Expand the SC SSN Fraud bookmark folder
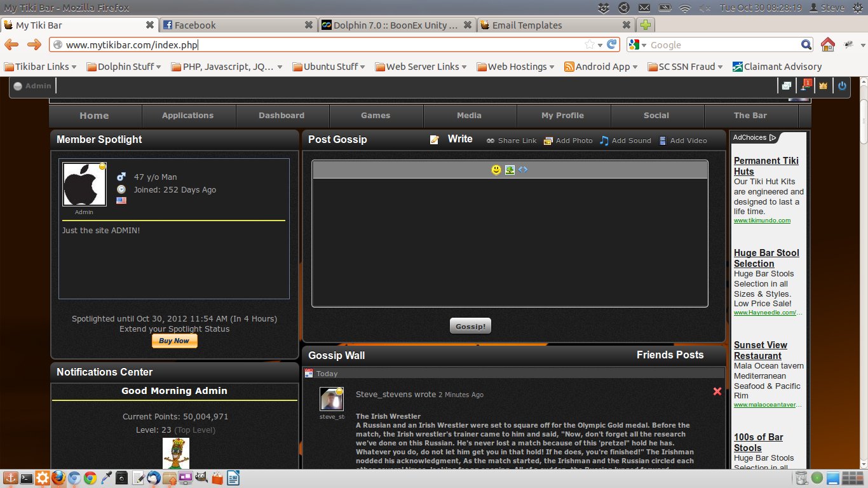This screenshot has width=868, height=488. [685, 67]
